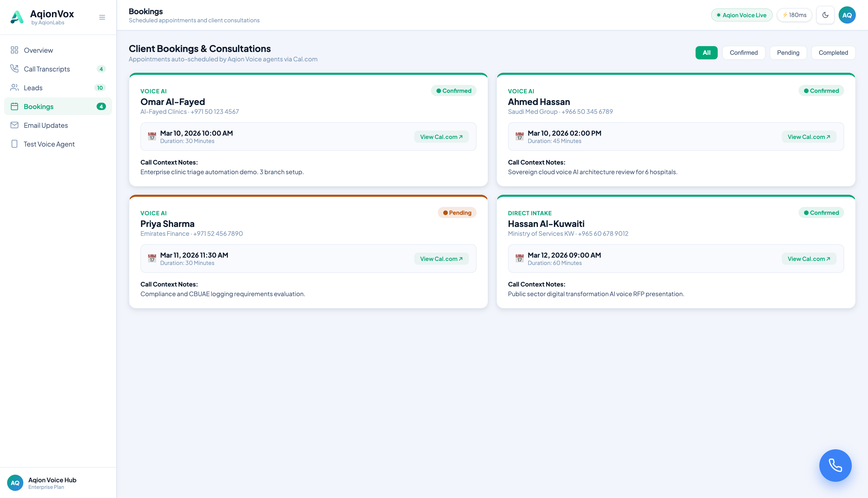This screenshot has height=498, width=868.
Task: Open the Leads section
Action: pyautogui.click(x=58, y=88)
